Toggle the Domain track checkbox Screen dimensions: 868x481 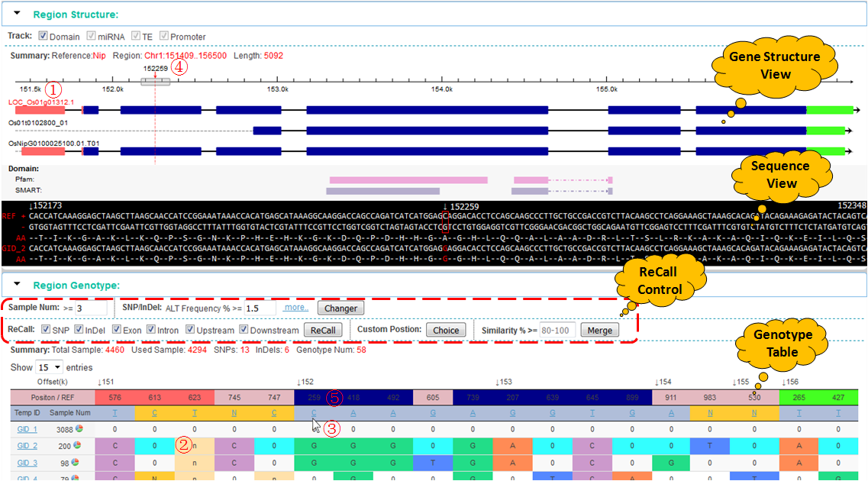pos(44,35)
